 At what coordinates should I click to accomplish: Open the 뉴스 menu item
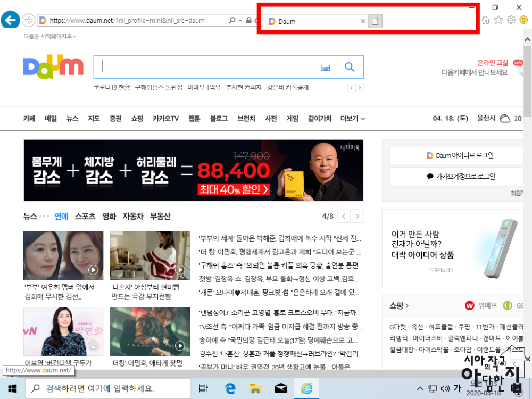72,119
